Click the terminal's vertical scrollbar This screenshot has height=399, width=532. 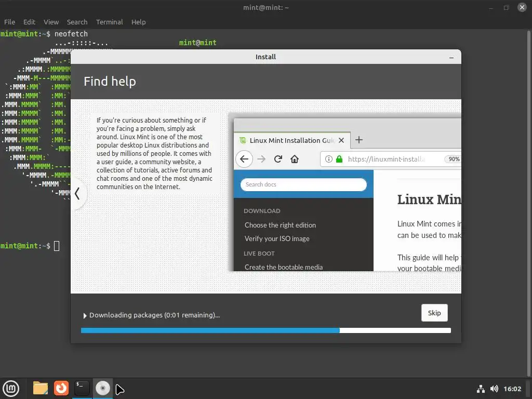(528, 203)
